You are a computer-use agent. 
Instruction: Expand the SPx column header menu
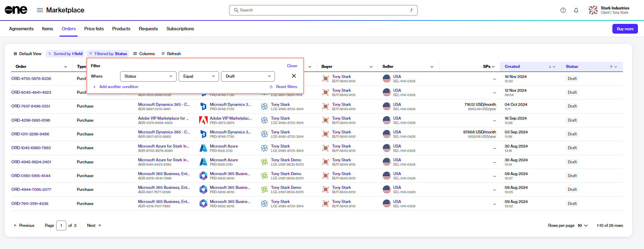click(493, 67)
